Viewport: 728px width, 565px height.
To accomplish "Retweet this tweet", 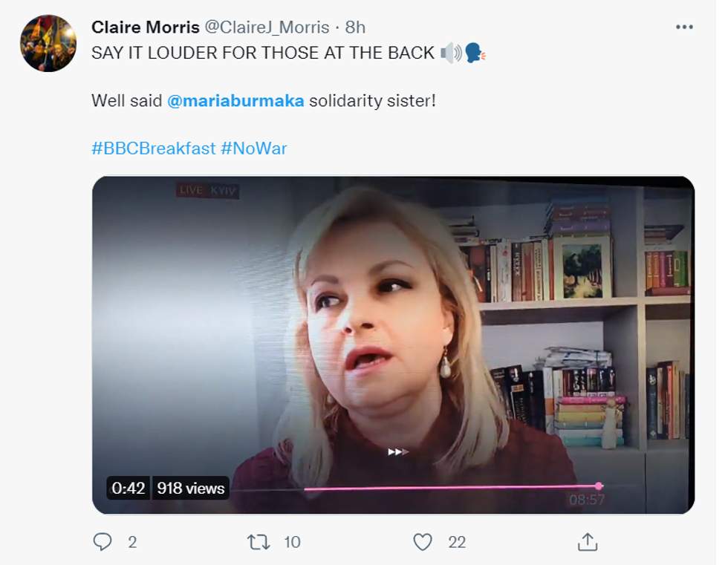I will (259, 542).
